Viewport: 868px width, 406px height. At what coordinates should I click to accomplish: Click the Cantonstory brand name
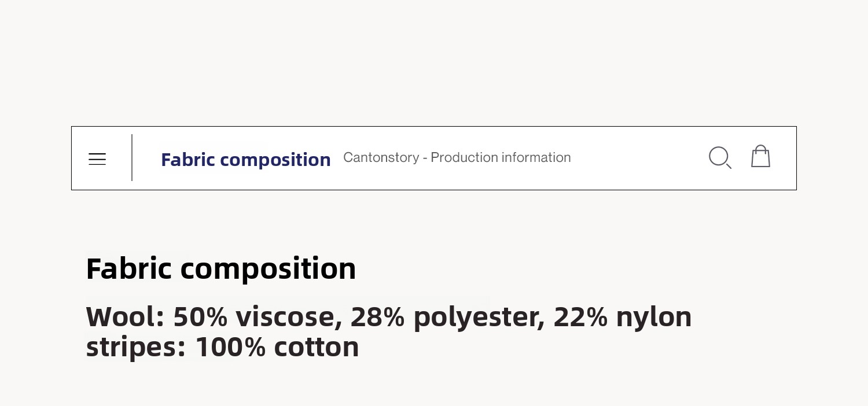pos(381,157)
